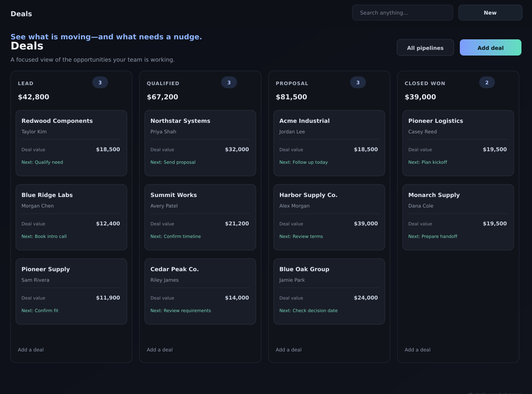Click the $32,000 value on Northstar Systems

click(x=237, y=150)
